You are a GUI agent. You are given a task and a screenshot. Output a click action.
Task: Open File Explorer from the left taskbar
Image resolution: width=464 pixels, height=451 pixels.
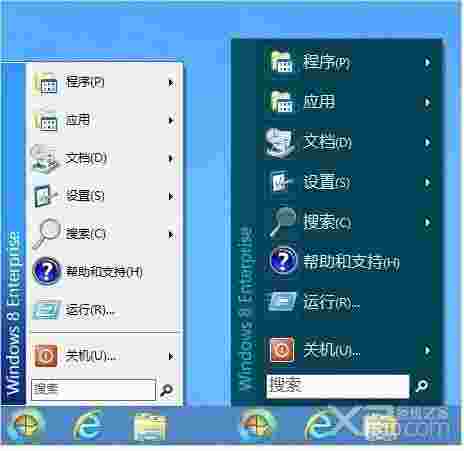149,427
